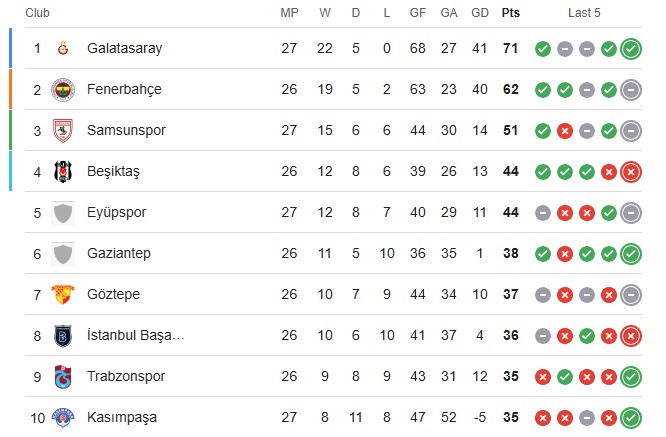Select the Gaziantep team row name

pos(119,254)
